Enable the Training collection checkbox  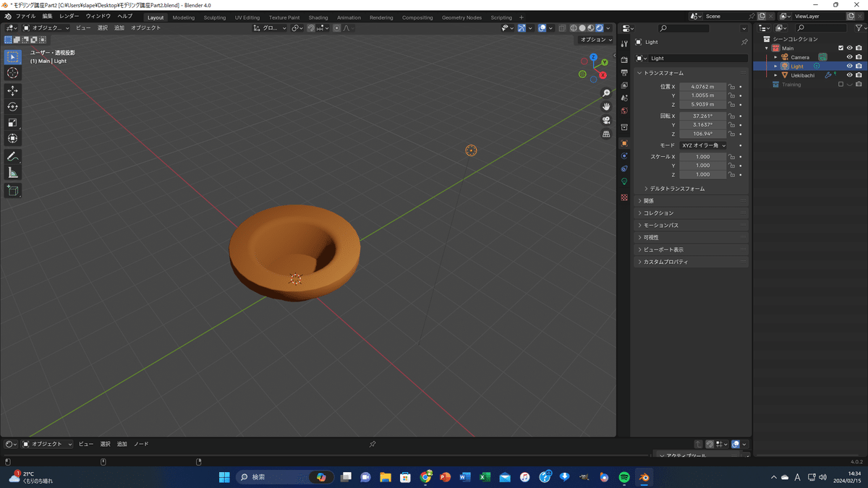click(x=841, y=85)
